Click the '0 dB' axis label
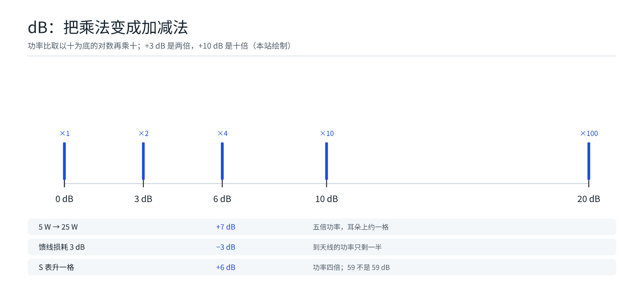Image resolution: width=644 pixels, height=303 pixels. (x=64, y=199)
